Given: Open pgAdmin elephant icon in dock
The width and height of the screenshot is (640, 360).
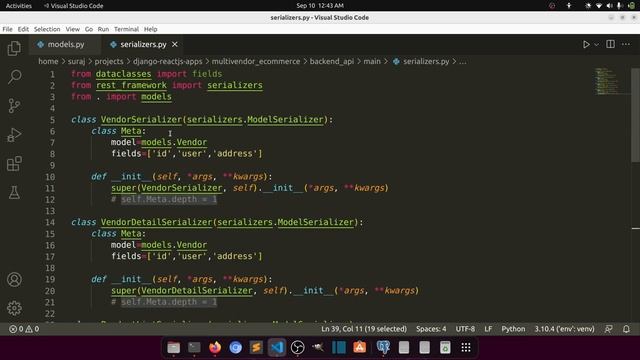Looking at the screenshot, I should (x=383, y=347).
